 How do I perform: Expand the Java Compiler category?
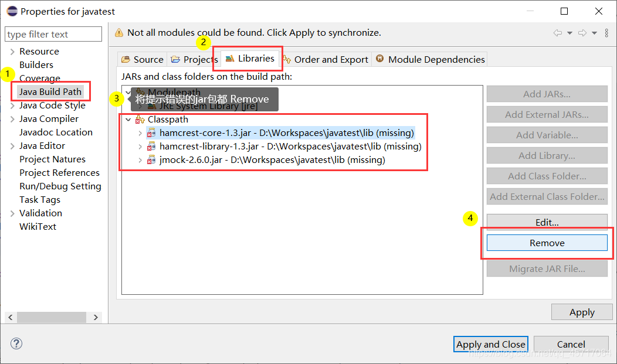(x=12, y=119)
